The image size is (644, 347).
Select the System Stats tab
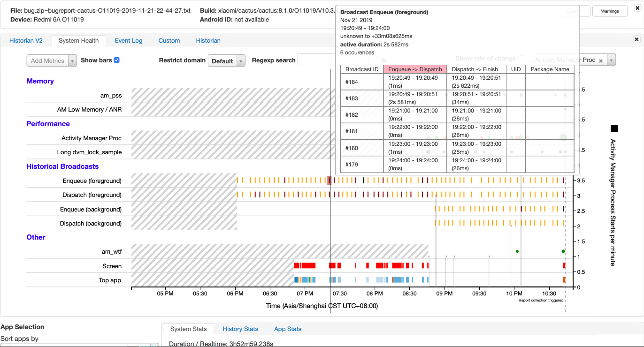click(x=188, y=329)
